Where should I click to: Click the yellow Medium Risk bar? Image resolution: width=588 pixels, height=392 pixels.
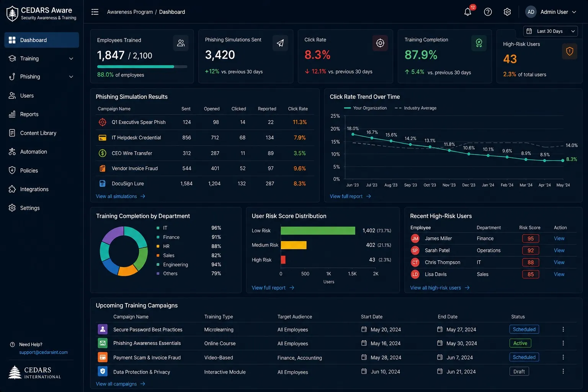[x=294, y=245]
